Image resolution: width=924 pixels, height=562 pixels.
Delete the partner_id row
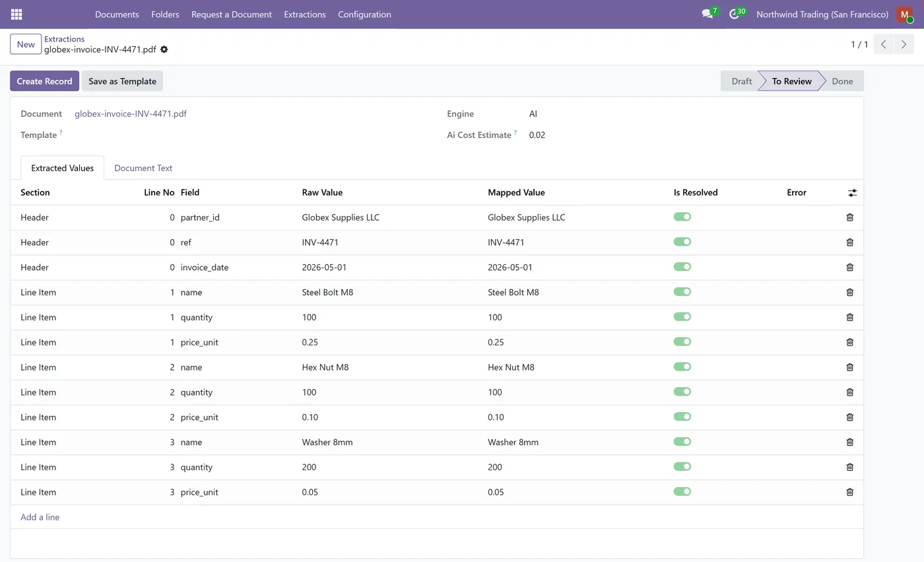pyautogui.click(x=850, y=217)
